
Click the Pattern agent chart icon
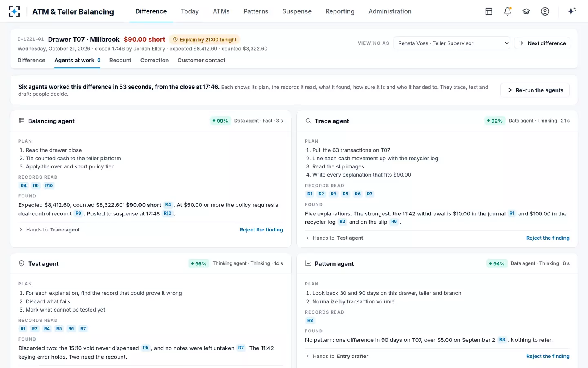pyautogui.click(x=308, y=264)
